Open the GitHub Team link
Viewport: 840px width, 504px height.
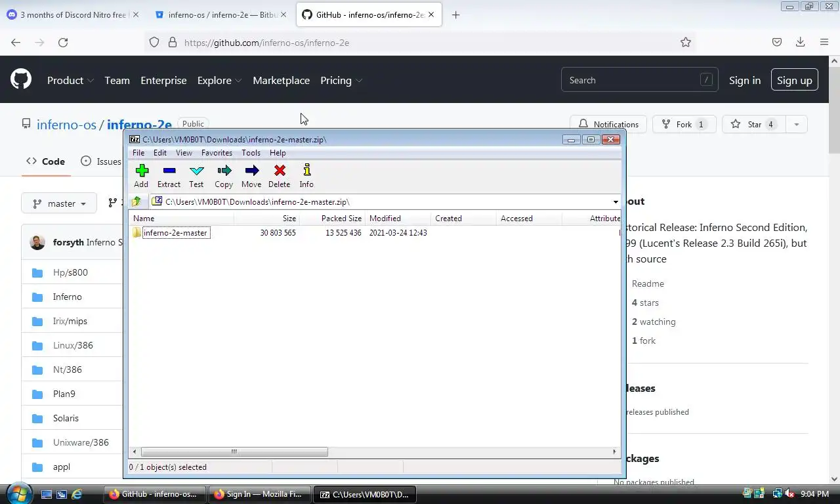117,80
